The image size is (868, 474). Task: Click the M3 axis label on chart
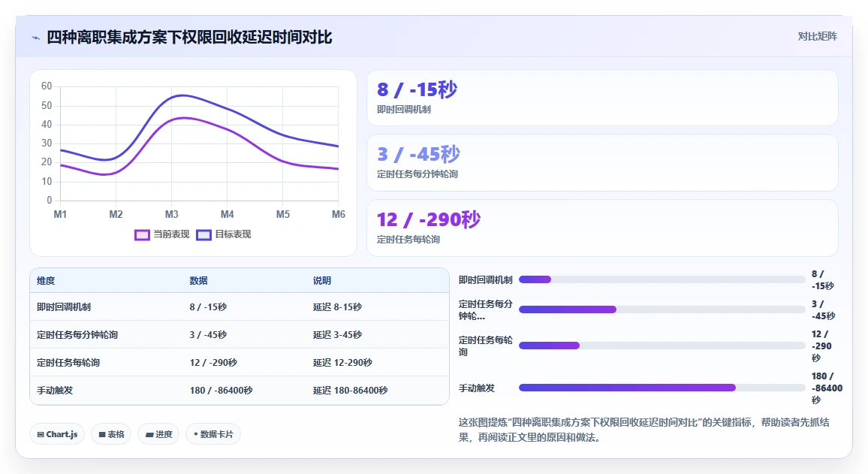[172, 214]
